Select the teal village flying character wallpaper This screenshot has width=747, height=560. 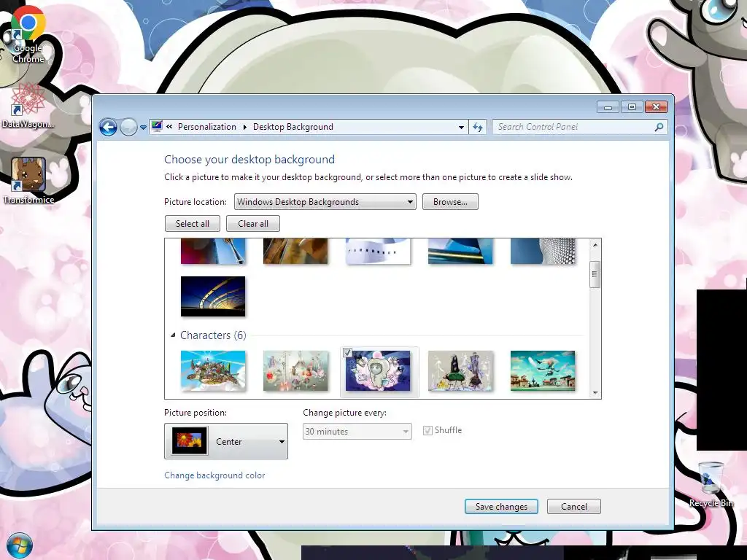[x=543, y=370]
